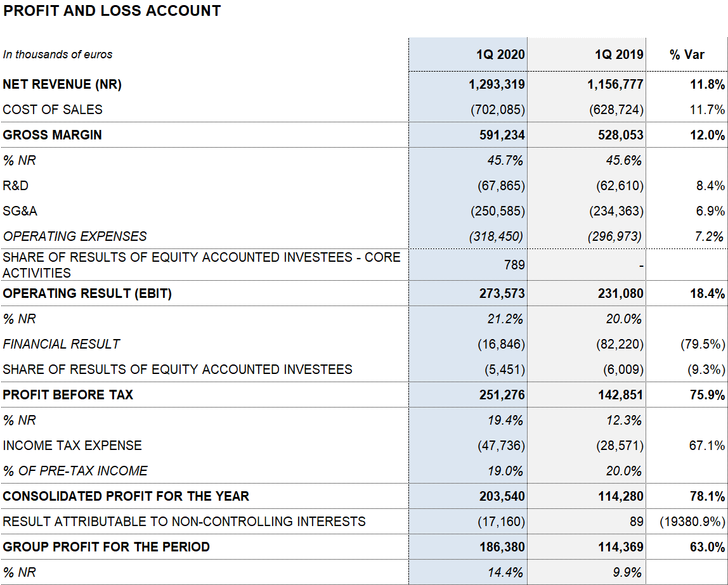This screenshot has height=585, width=728.
Task: Click the '% Var' column header
Action: point(687,55)
